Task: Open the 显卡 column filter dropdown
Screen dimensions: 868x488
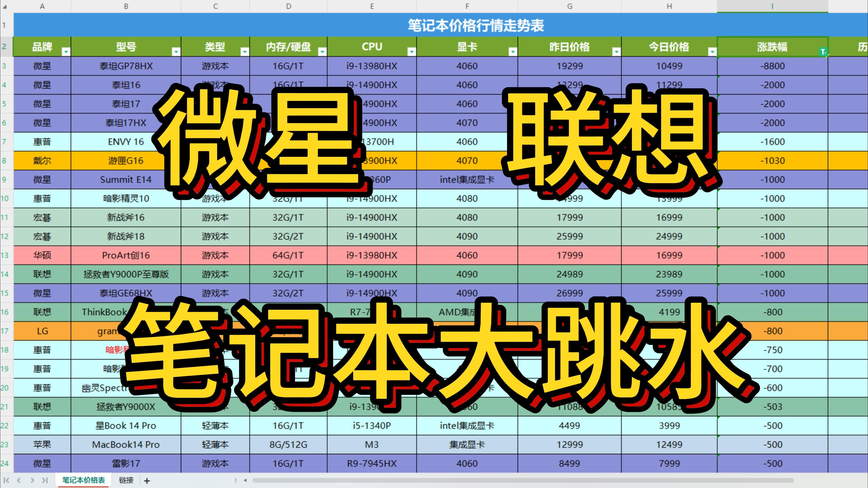Action: pos(512,52)
